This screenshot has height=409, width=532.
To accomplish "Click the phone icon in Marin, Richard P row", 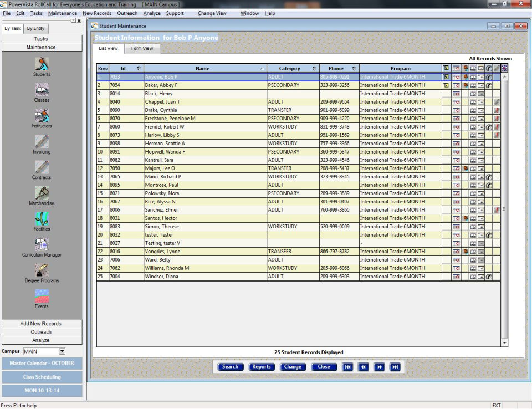I will pos(489,177).
